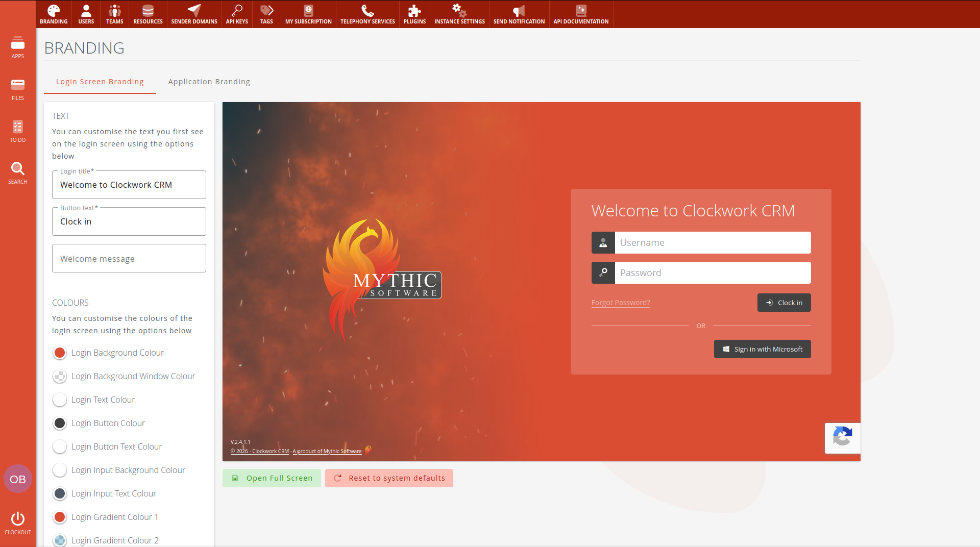Open the Apps sidebar item

coord(18,47)
